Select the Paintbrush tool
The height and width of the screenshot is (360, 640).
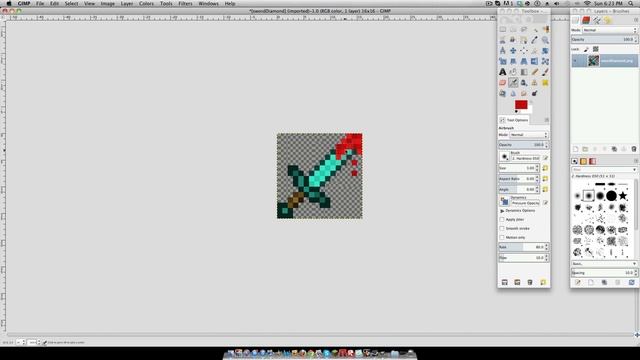545,72
